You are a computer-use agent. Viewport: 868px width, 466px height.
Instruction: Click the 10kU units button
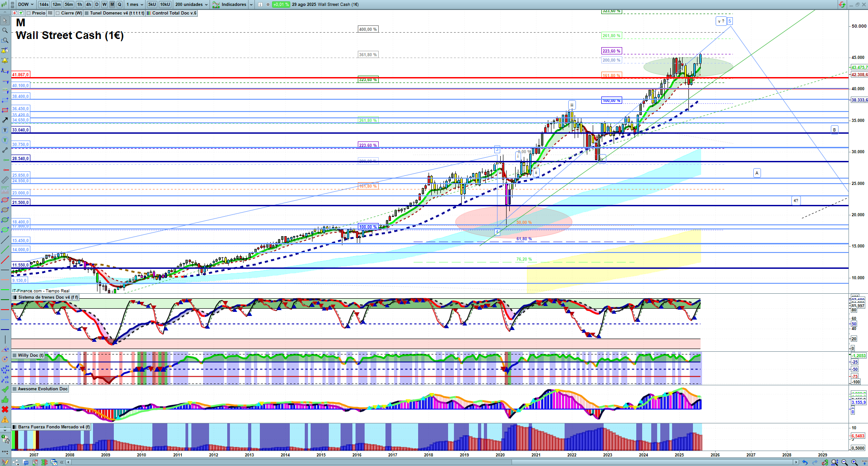click(x=165, y=5)
